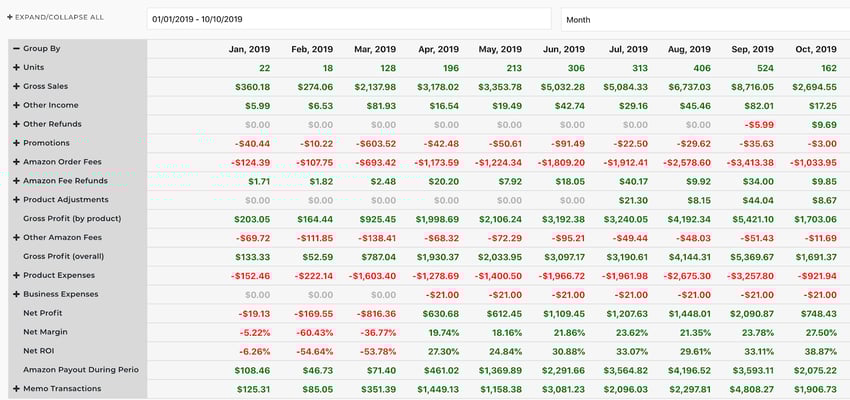Collapse the Group By header row
This screenshot has height=400, width=850.
pos(16,48)
